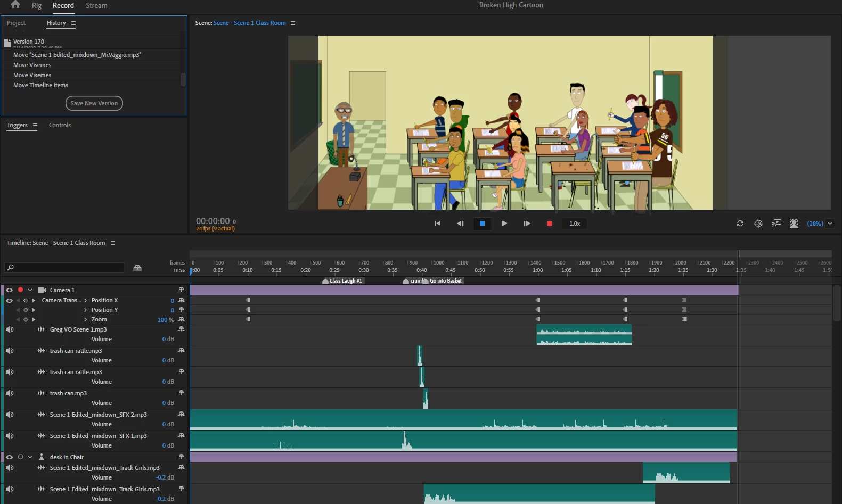Go to previous keyframe on Zoom row
The height and width of the screenshot is (504, 842).
[x=18, y=319]
